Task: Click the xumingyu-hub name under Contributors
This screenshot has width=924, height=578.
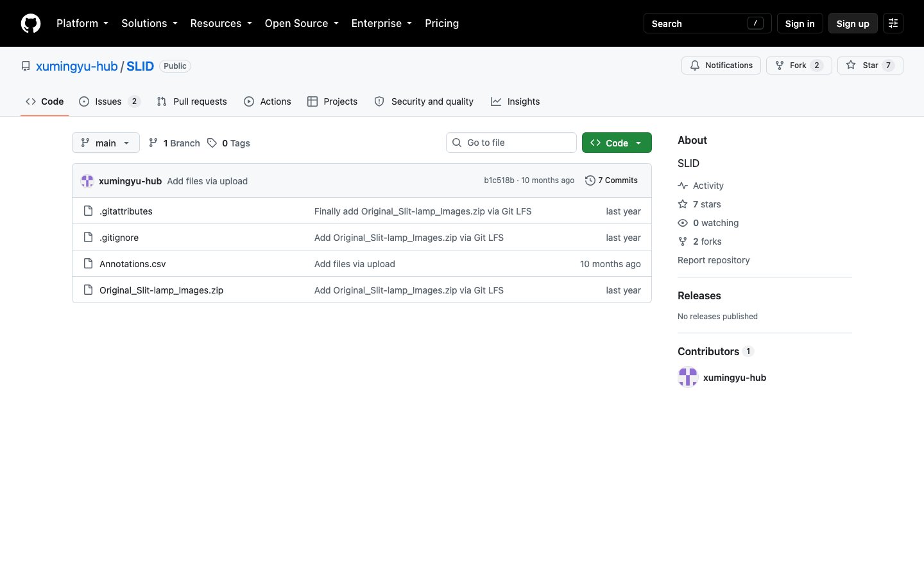Action: click(735, 378)
